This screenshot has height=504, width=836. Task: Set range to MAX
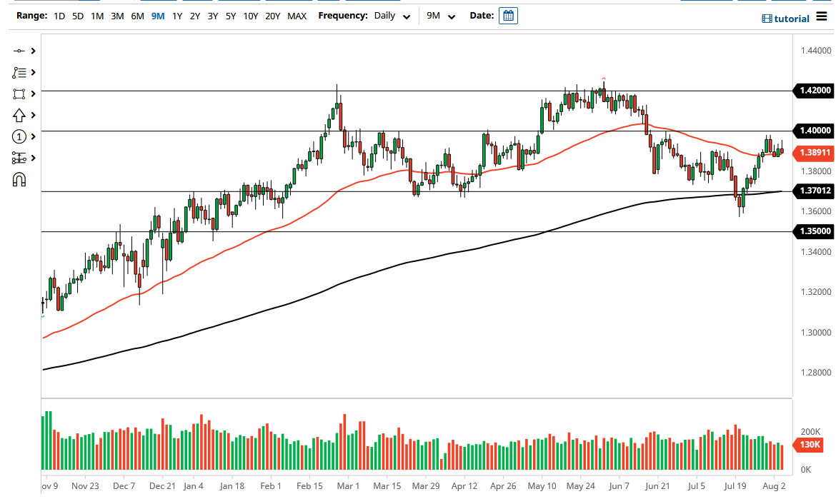297,16
